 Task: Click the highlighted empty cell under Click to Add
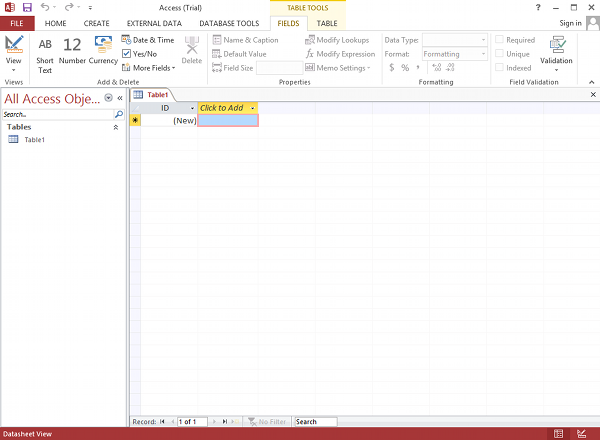point(228,121)
